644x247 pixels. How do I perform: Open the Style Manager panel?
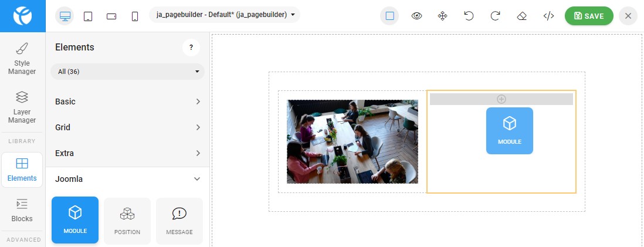22,58
